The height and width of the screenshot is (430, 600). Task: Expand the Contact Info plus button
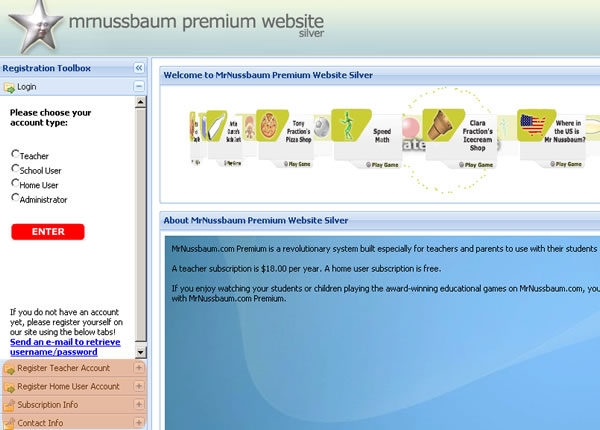[x=139, y=423]
